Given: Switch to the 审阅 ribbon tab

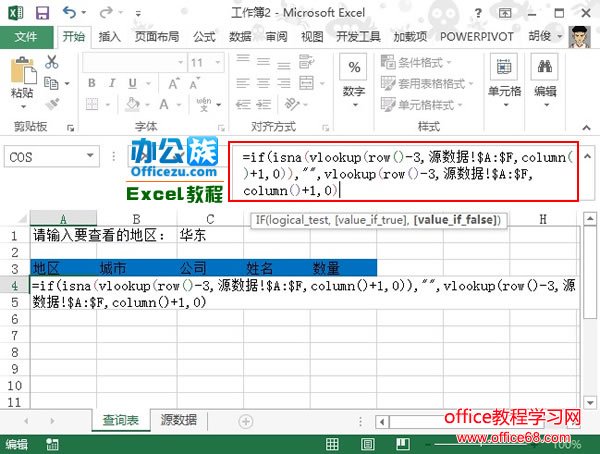Looking at the screenshot, I should [276, 37].
